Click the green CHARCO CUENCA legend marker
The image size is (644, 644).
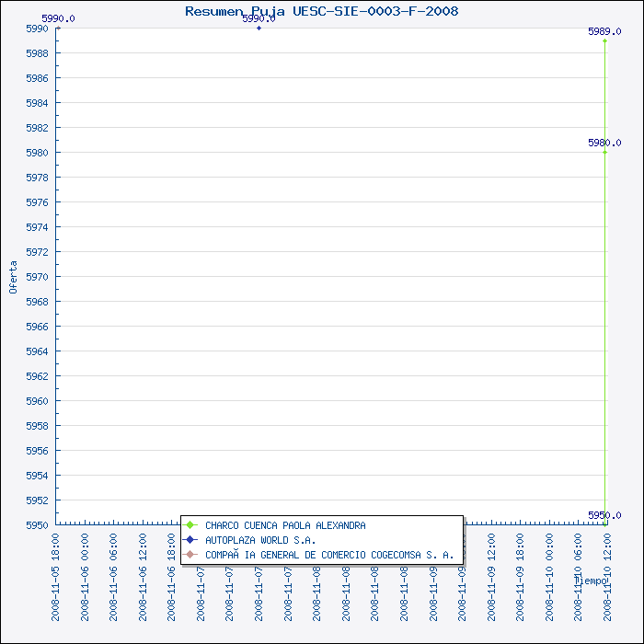pos(191,525)
